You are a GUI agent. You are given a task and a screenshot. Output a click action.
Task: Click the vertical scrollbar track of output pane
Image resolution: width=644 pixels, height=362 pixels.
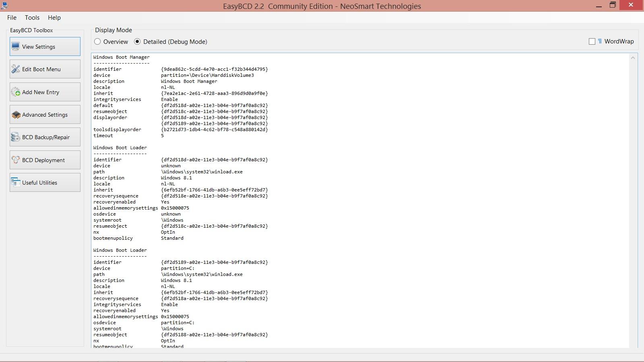click(x=633, y=205)
